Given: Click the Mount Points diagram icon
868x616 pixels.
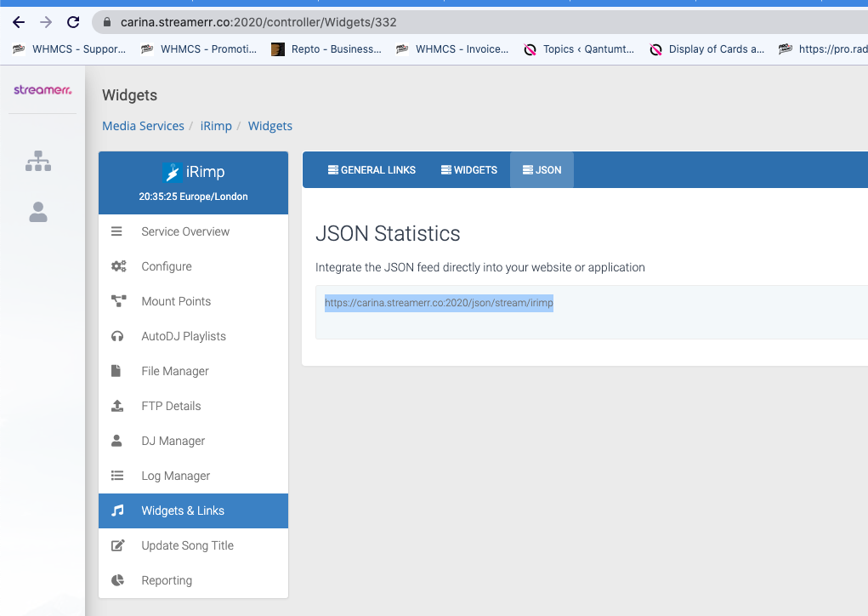Looking at the screenshot, I should click(x=118, y=301).
